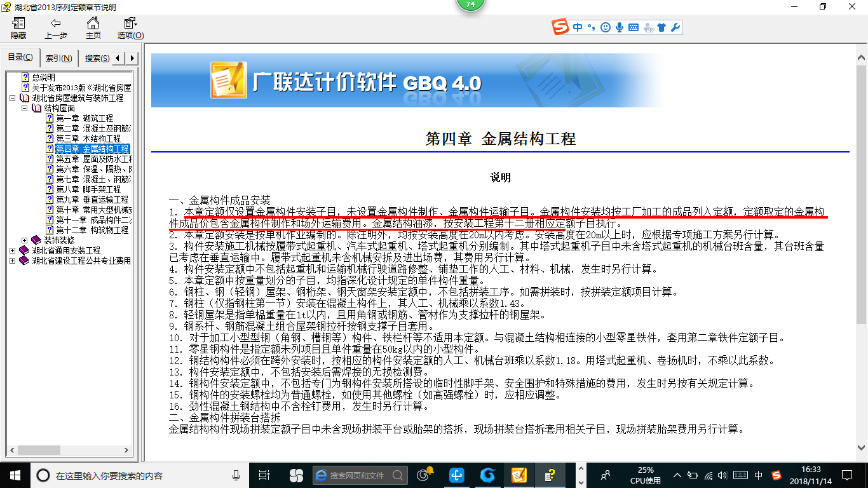The image size is (868, 488).
Task: Expand the 湖北省通用安装工程 tree node
Action: click(x=13, y=251)
